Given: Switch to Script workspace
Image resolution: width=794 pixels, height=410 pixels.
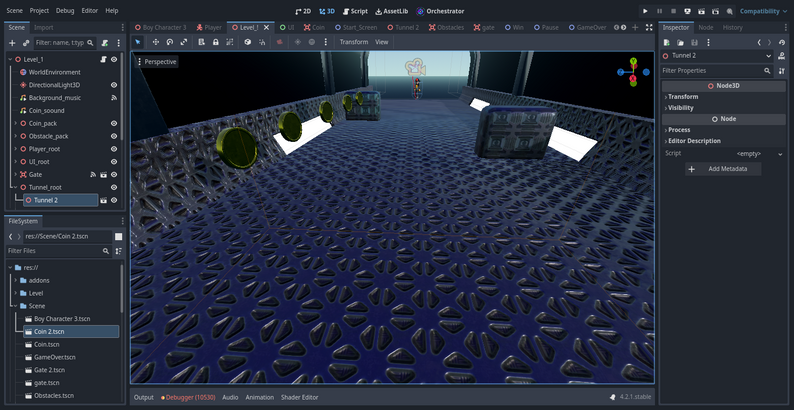Looking at the screenshot, I should (355, 11).
